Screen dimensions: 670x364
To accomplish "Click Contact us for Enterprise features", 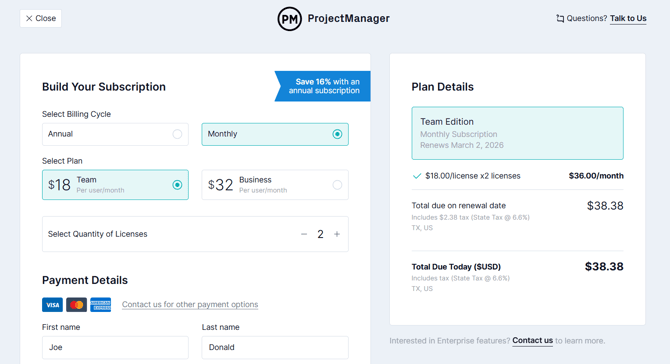I will click(532, 341).
